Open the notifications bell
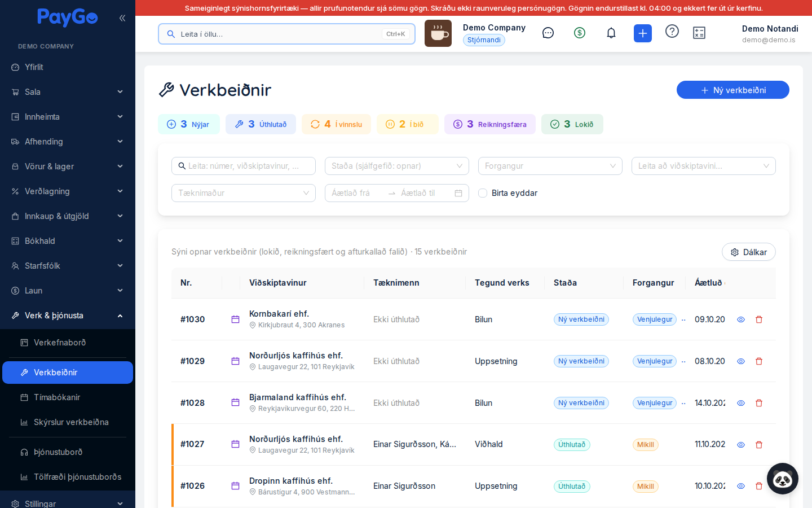812x508 pixels. [x=611, y=33]
